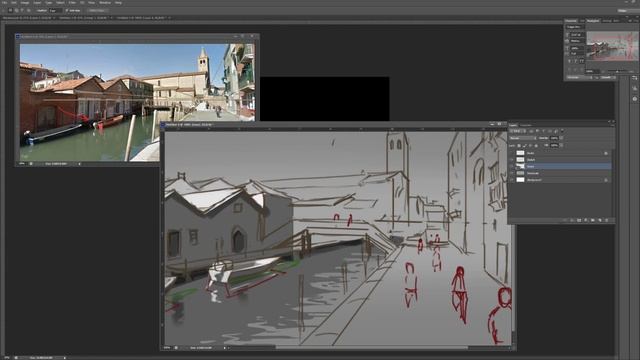Image resolution: width=640 pixels, height=360 pixels.
Task: Click Lock transparent pixels icon
Action: coord(519,146)
